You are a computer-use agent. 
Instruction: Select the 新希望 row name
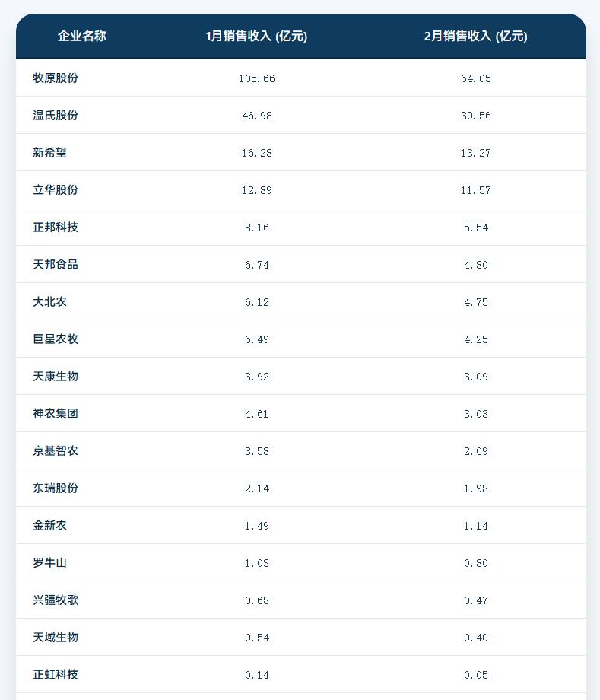coord(50,153)
